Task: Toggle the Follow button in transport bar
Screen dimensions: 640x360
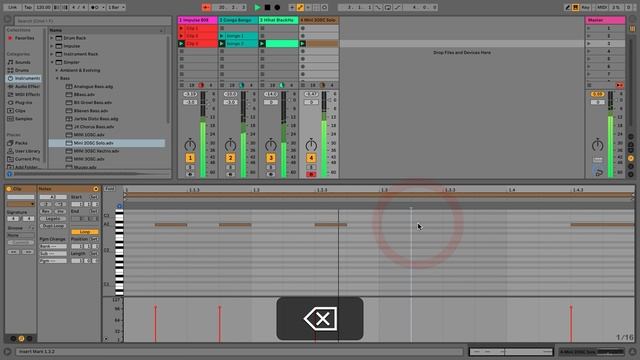Action: point(206,7)
